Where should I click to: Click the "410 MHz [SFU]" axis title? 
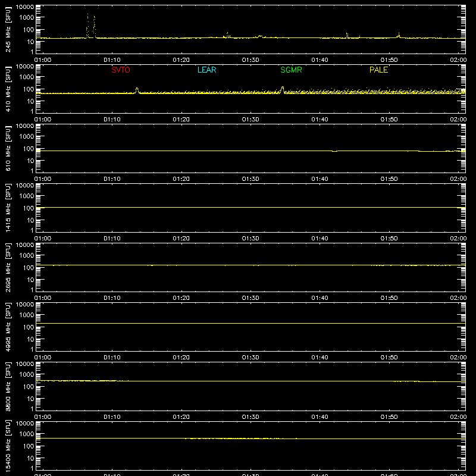8,89
